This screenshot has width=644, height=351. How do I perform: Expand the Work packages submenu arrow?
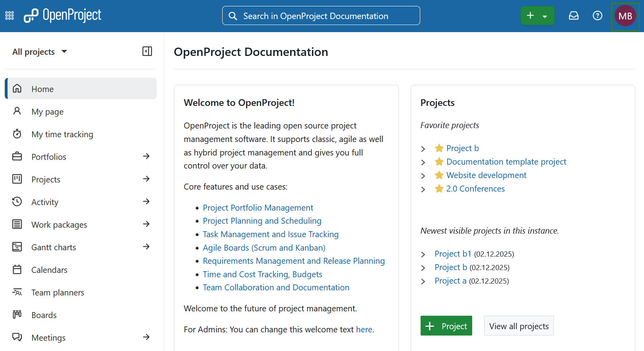pos(146,224)
